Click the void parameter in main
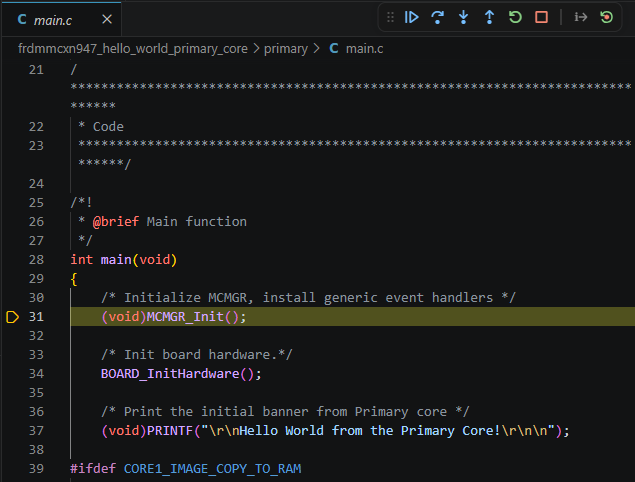 click(x=155, y=260)
